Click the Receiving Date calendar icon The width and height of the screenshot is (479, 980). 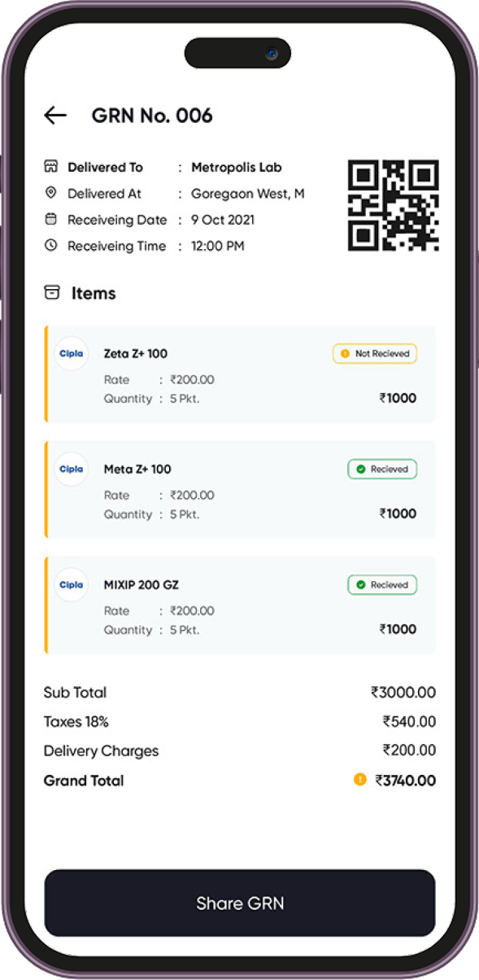[x=51, y=219]
